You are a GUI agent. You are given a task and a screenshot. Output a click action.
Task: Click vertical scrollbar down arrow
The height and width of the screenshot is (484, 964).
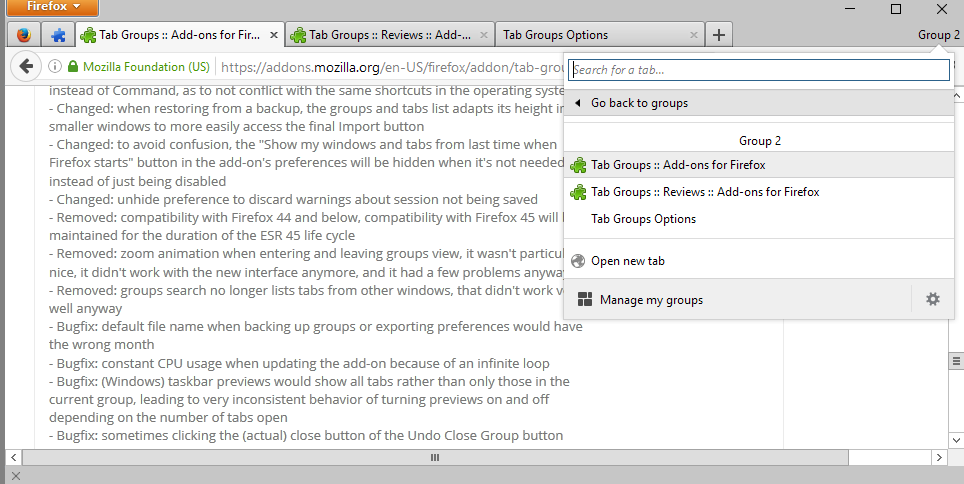pos(956,440)
